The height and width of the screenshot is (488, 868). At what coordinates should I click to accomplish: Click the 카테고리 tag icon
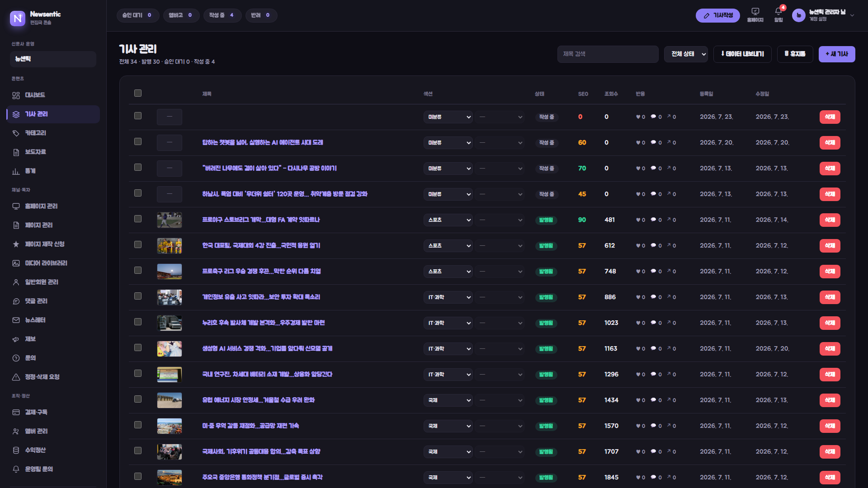16,133
